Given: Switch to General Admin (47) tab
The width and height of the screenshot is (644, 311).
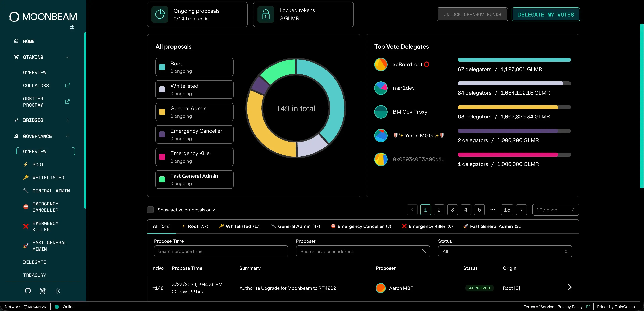Looking at the screenshot, I should pyautogui.click(x=296, y=226).
